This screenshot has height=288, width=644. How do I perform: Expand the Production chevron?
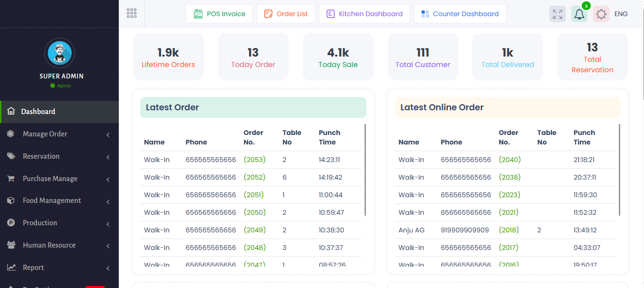pos(108,224)
